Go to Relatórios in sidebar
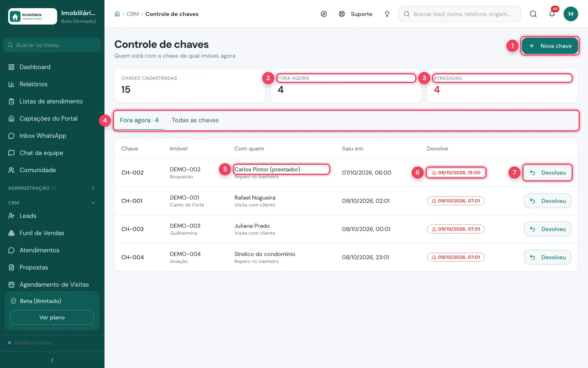Screen dimensions: 588x368 click(52, 84)
